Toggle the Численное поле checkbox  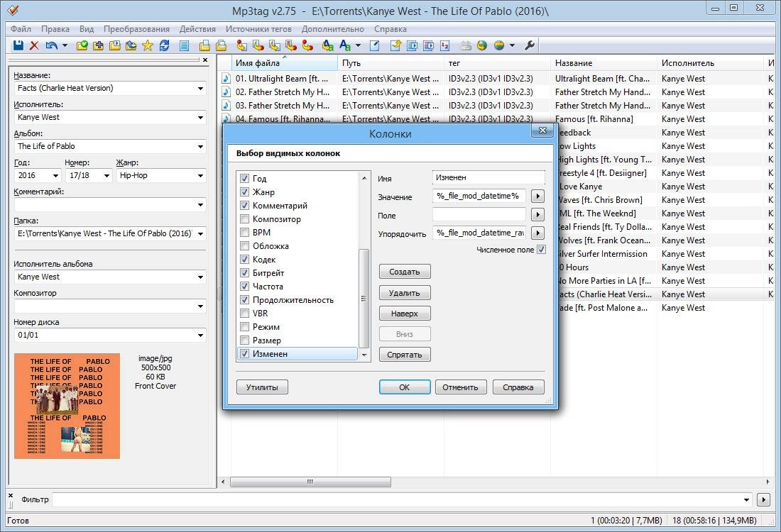[x=542, y=249]
